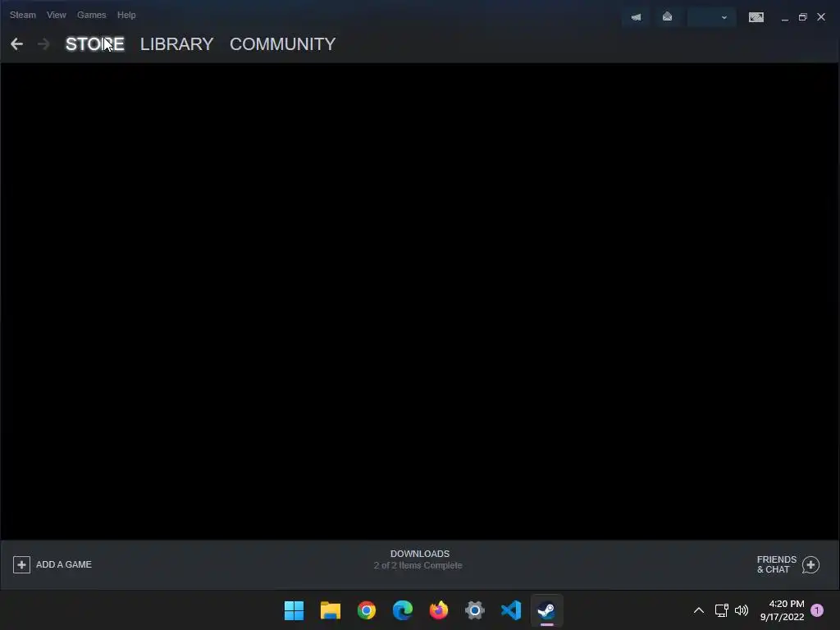Restore down the Steam window

point(802,17)
